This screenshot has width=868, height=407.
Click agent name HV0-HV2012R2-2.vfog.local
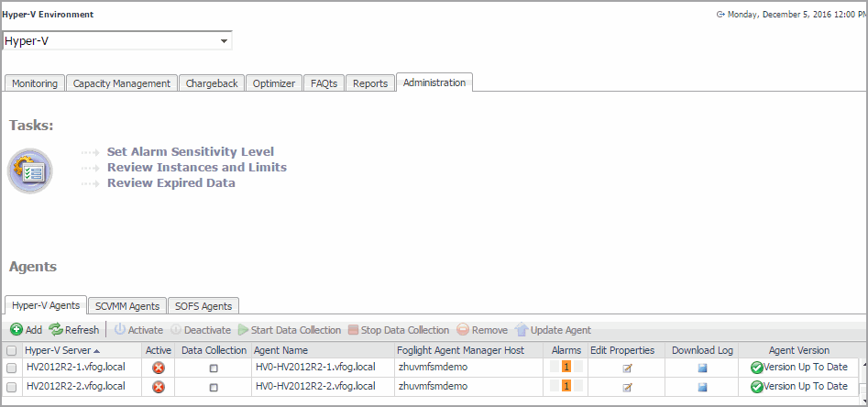tap(315, 387)
